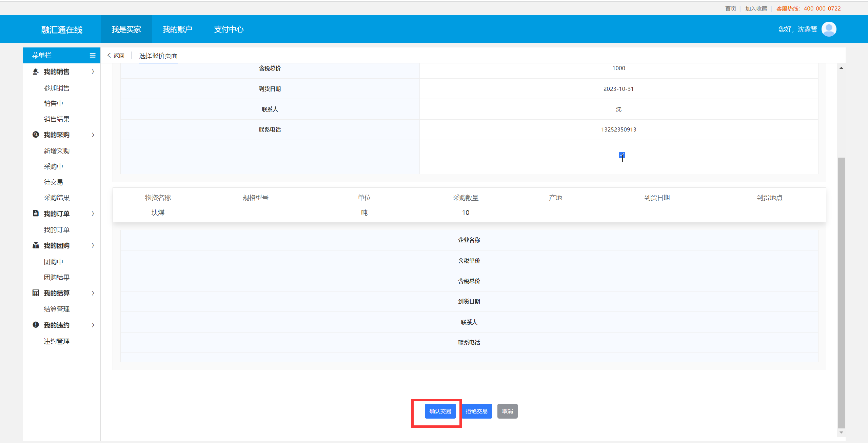
Task: Click the scrollbar down arrow
Action: (841, 432)
